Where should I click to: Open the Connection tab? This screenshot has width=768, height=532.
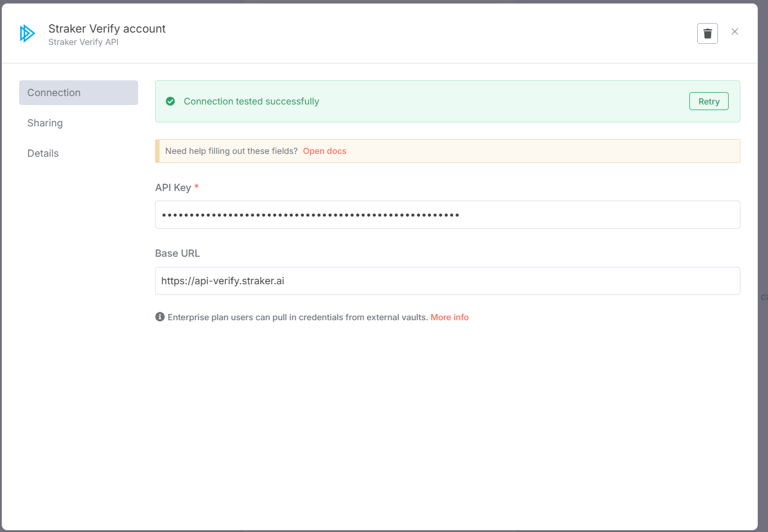point(79,93)
